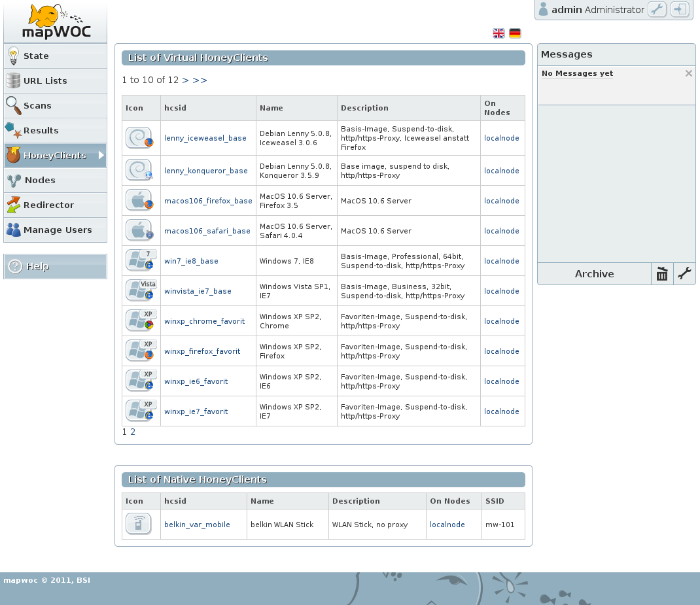Click the lenny_iceweasel_base Debian icon
Viewport: 700px width, 605px height.
pyautogui.click(x=139, y=138)
